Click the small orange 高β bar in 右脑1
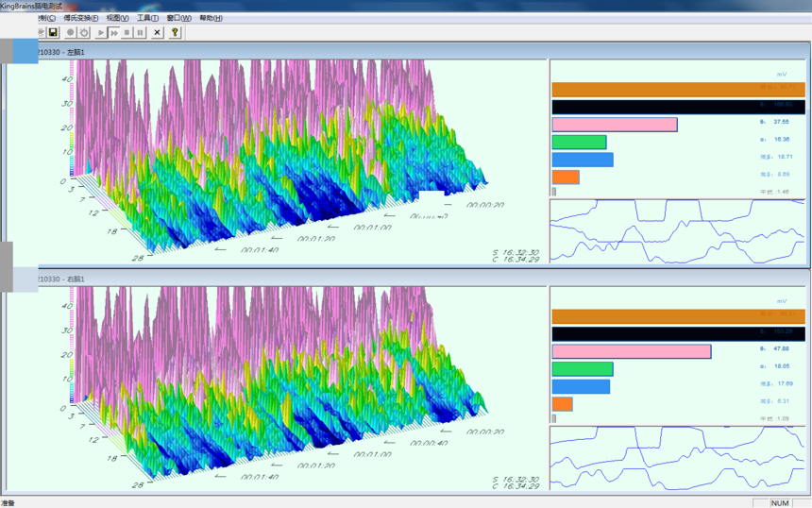This screenshot has width=812, height=508. [563, 404]
